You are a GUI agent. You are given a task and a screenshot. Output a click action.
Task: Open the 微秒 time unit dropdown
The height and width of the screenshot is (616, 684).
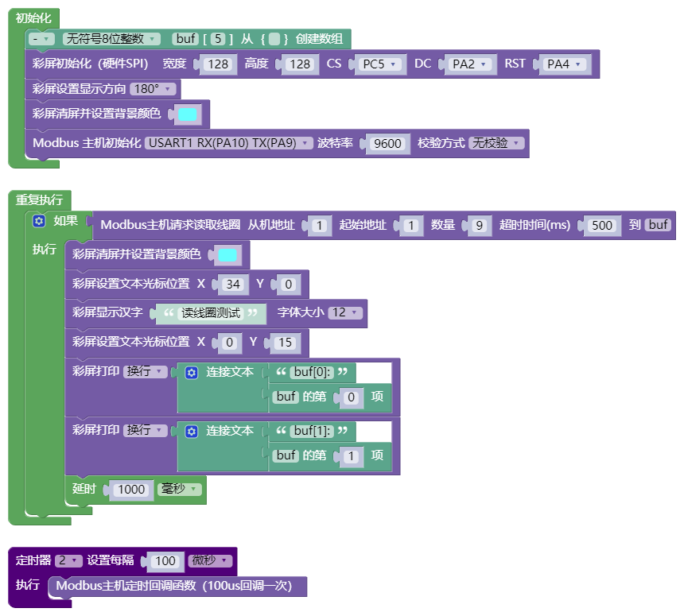[x=210, y=560]
